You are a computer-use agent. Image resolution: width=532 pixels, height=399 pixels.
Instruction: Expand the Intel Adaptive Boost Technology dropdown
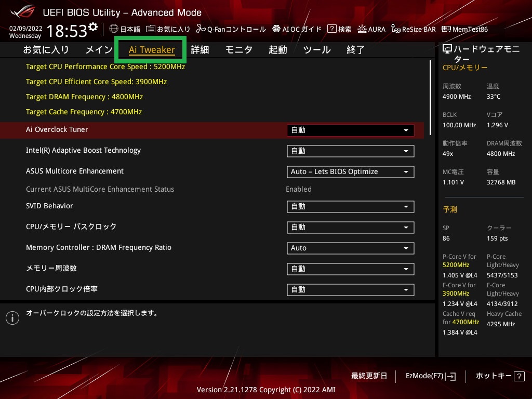pyautogui.click(x=351, y=151)
